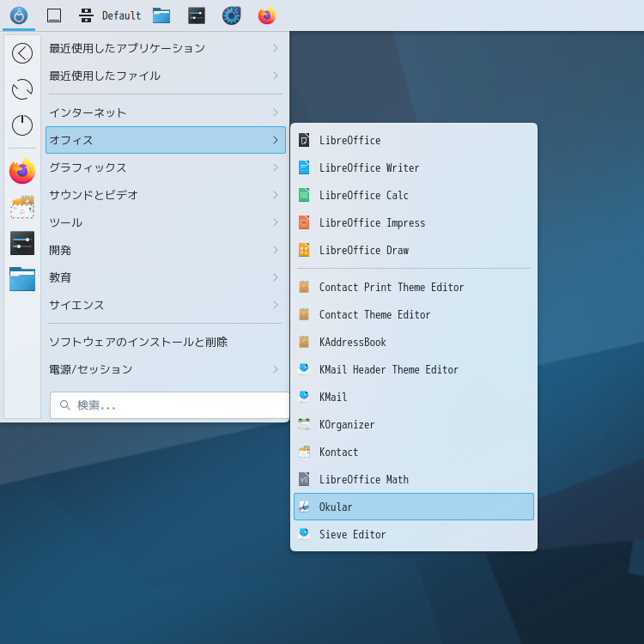
Task: Open the file manager from the top panel
Action: pyautogui.click(x=161, y=15)
